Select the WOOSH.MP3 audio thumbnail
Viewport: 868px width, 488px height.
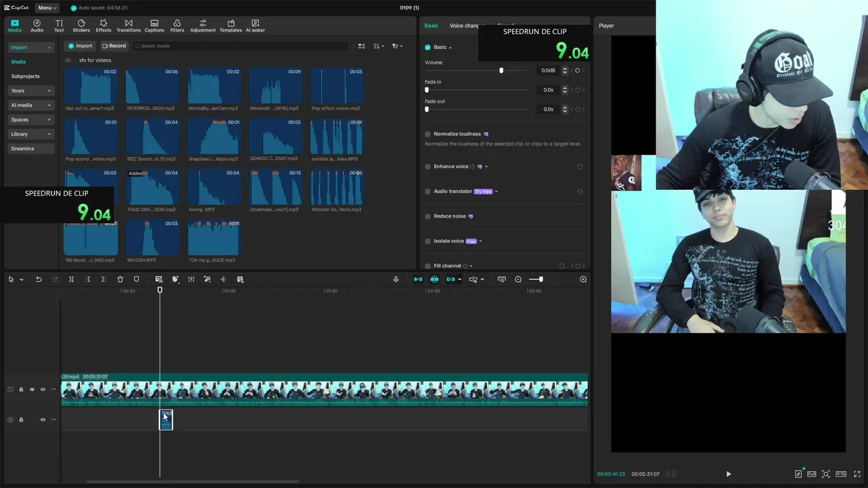click(x=153, y=237)
